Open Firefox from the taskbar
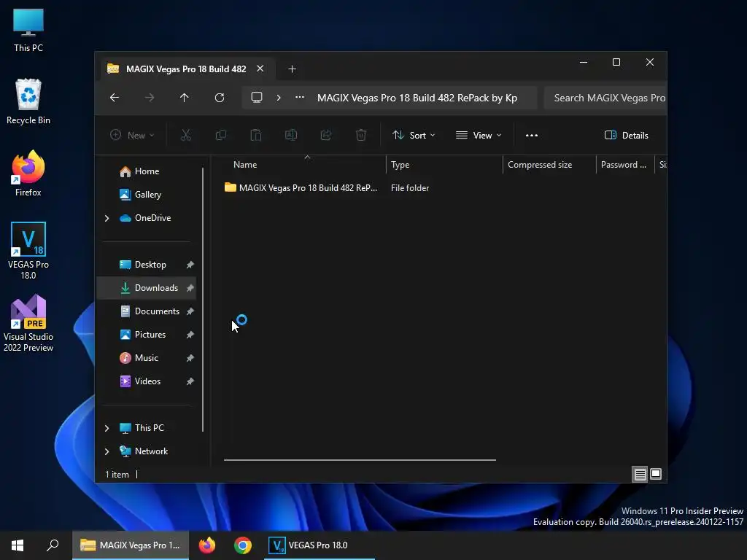747x560 pixels. point(206,545)
